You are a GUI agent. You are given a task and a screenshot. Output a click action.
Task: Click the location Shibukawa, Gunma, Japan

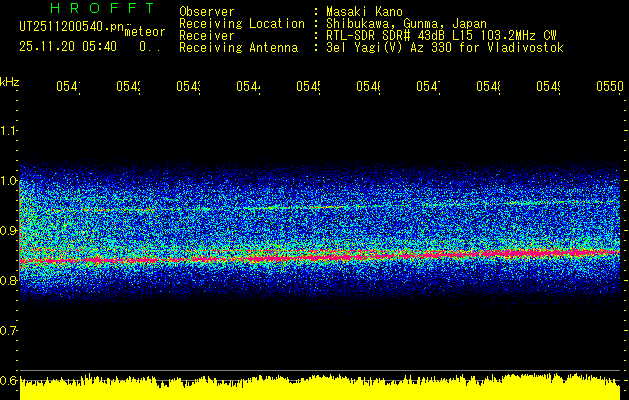406,24
